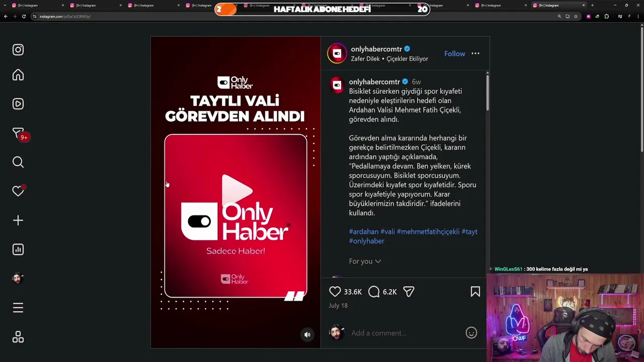Open the browser zoom magnifier icon

pos(559,17)
